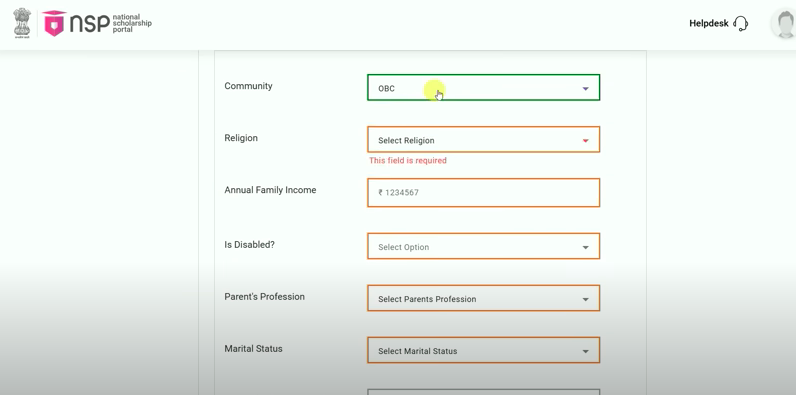Click the national scholarship portal title text
The height and width of the screenshot is (395, 796).
coord(132,23)
